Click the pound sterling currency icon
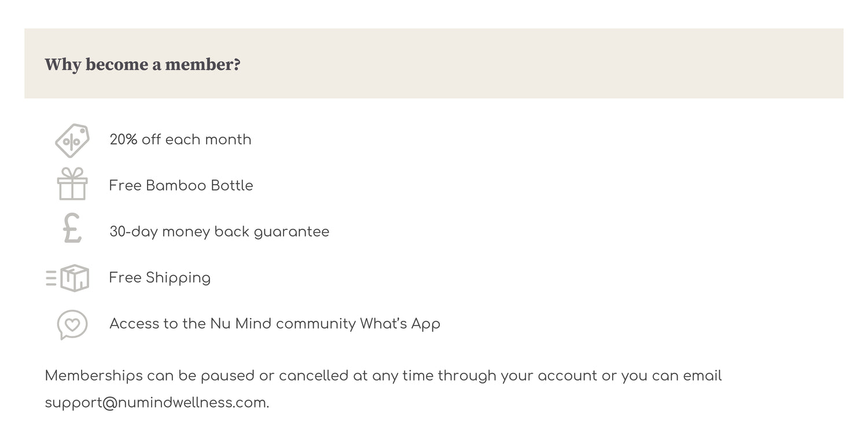The image size is (868, 443). (x=72, y=228)
